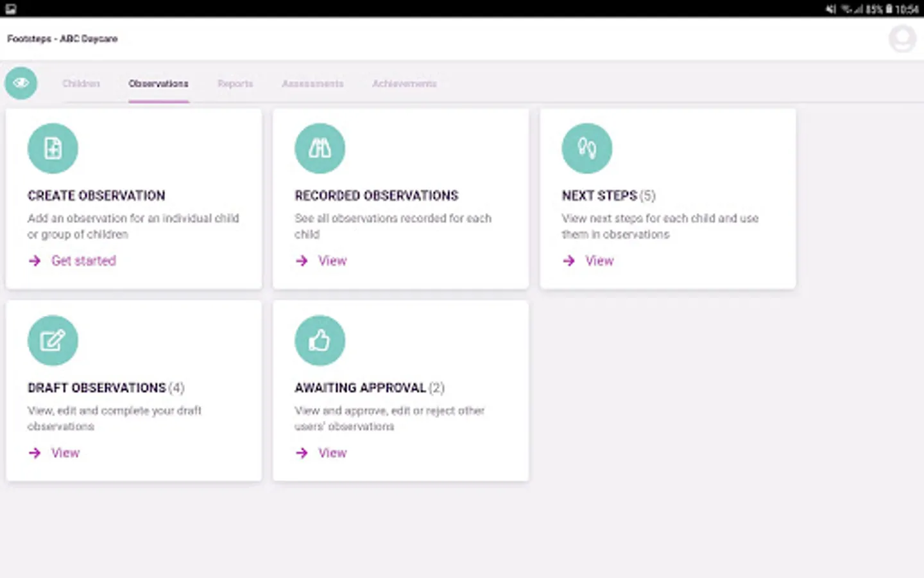
Task: Click the arrow icon beside Get started
Action: pos(35,261)
